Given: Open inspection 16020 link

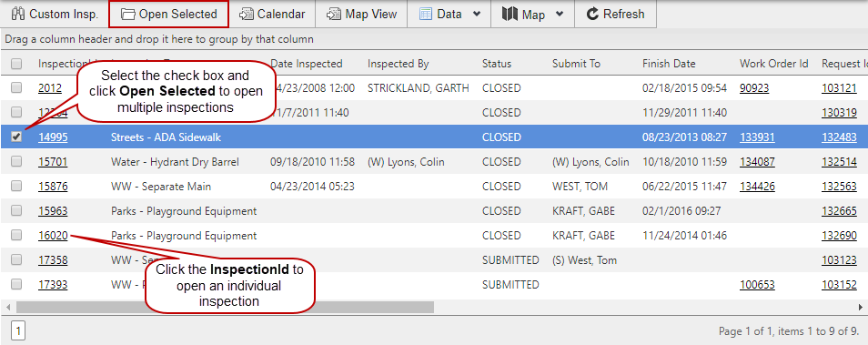Looking at the screenshot, I should (x=53, y=236).
